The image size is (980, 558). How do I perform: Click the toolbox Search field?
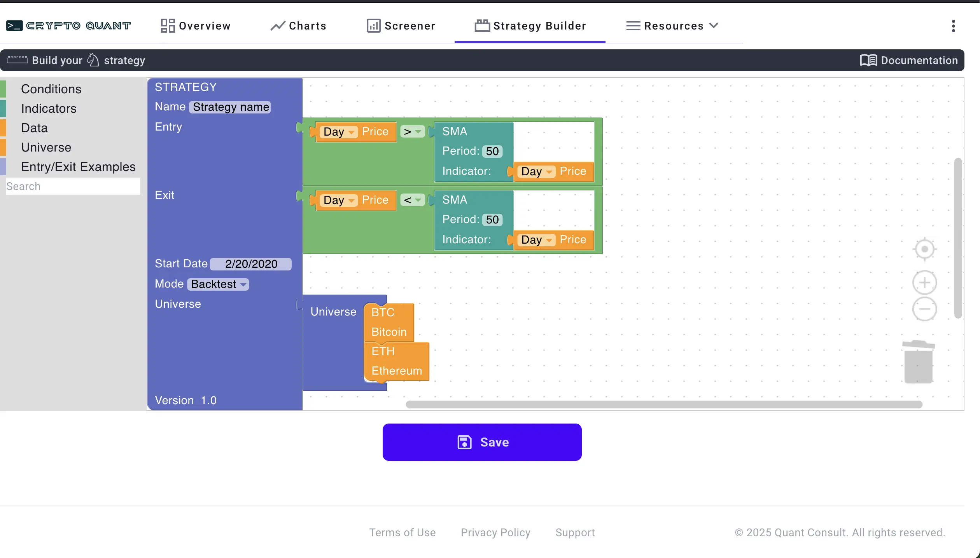73,186
